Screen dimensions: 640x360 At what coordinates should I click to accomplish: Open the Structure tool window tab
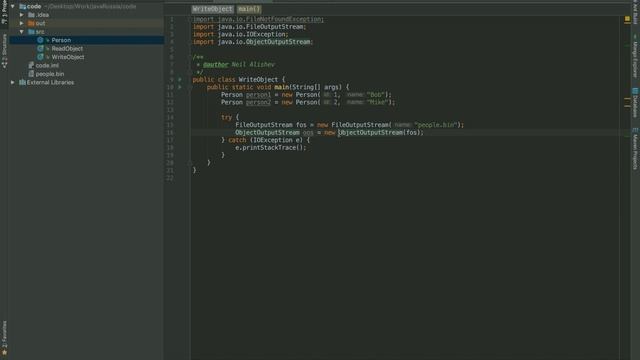[x=4, y=51]
